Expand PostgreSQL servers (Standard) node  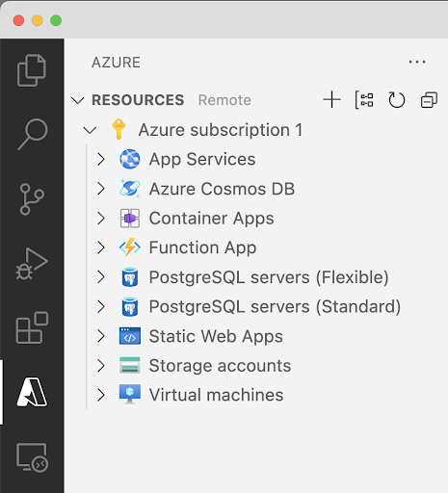coord(101,306)
